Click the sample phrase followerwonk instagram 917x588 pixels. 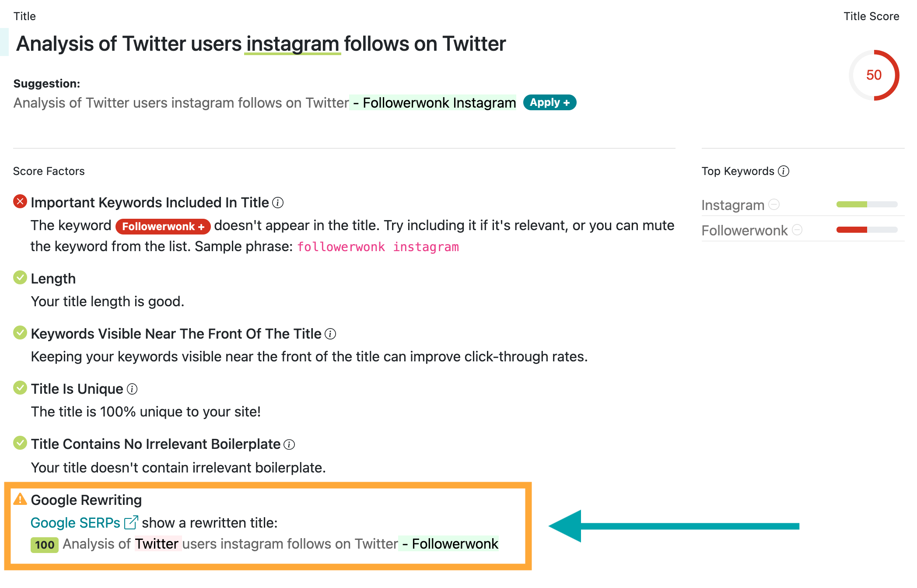click(x=378, y=247)
